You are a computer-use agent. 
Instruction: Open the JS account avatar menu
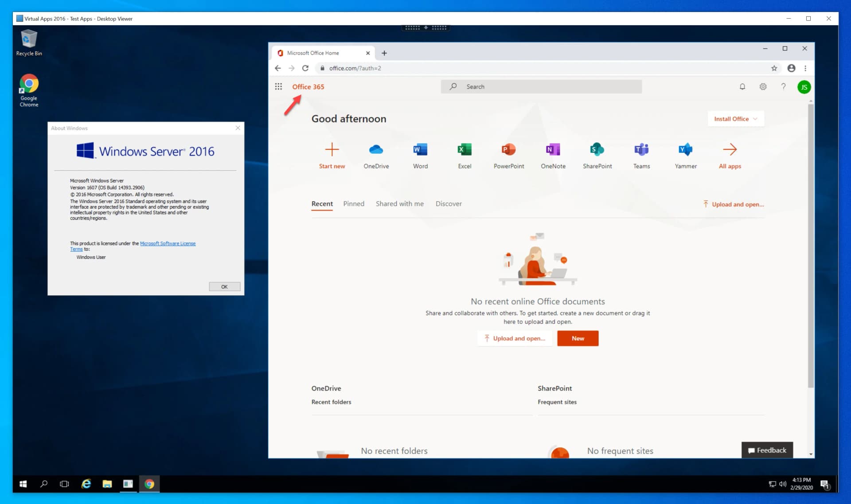pos(804,87)
